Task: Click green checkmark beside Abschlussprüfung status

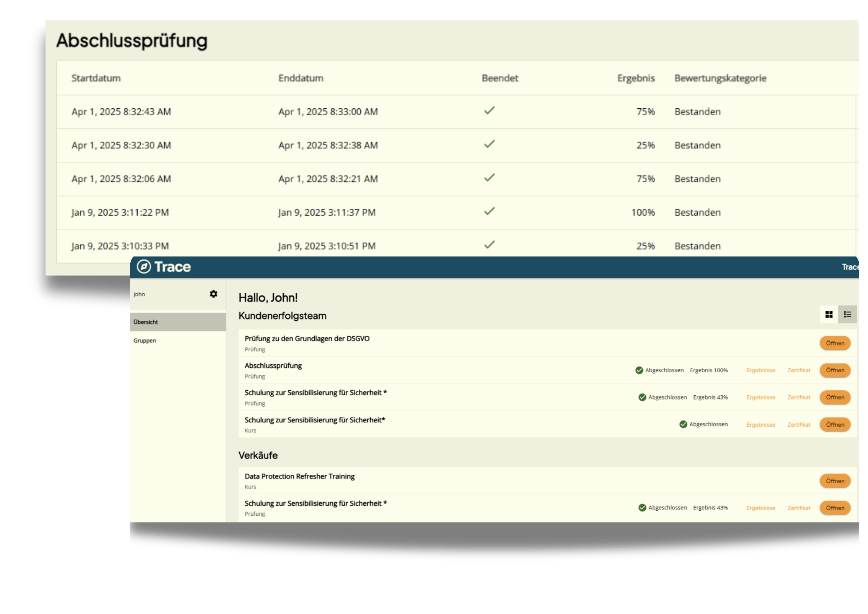Action: pos(639,370)
